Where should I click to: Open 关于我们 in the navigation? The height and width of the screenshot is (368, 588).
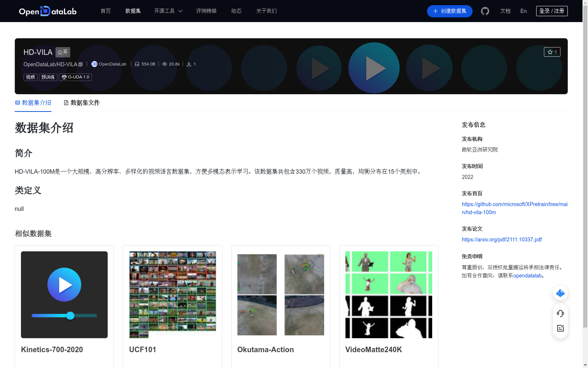(266, 11)
